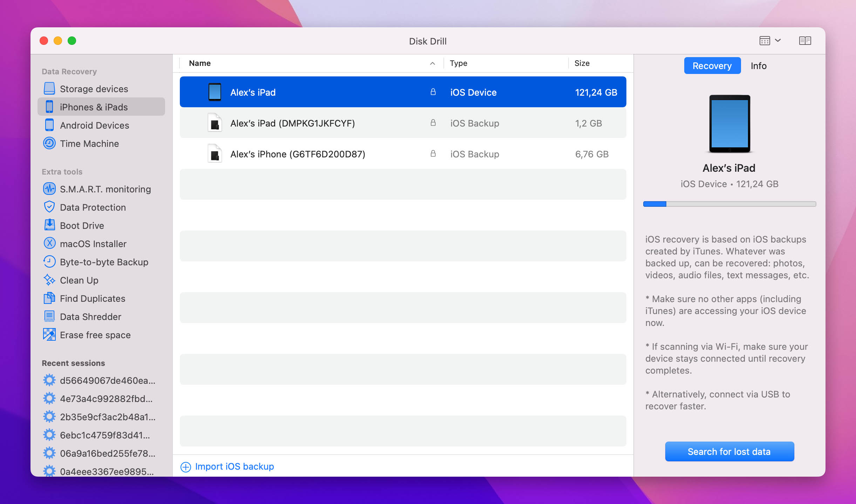Click Search for lost data button
Viewport: 856px width, 504px height.
pyautogui.click(x=729, y=451)
